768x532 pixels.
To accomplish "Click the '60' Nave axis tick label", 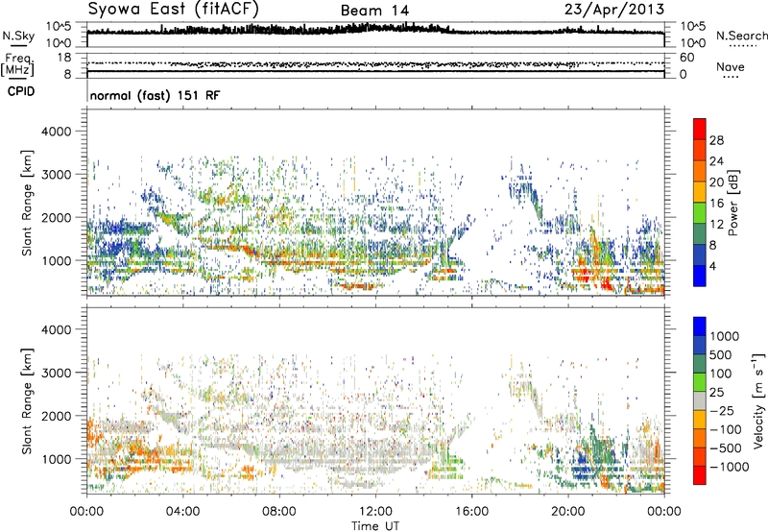I will pos(686,58).
